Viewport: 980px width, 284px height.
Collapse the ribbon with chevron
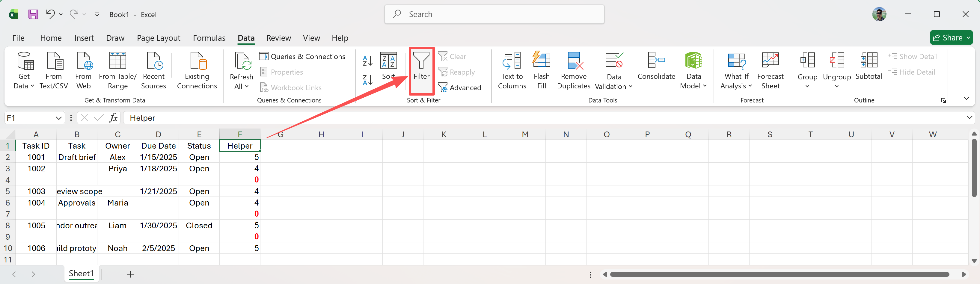966,99
